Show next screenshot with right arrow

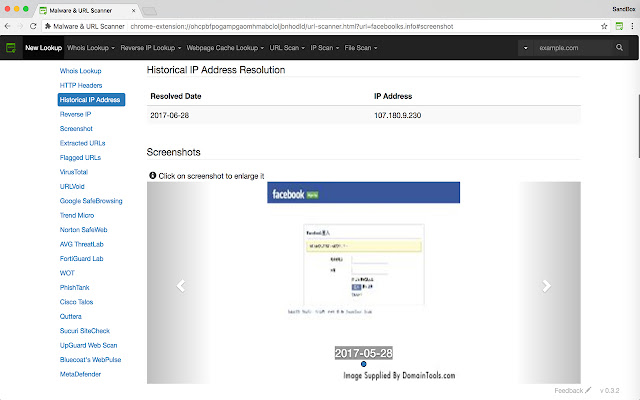[547, 286]
